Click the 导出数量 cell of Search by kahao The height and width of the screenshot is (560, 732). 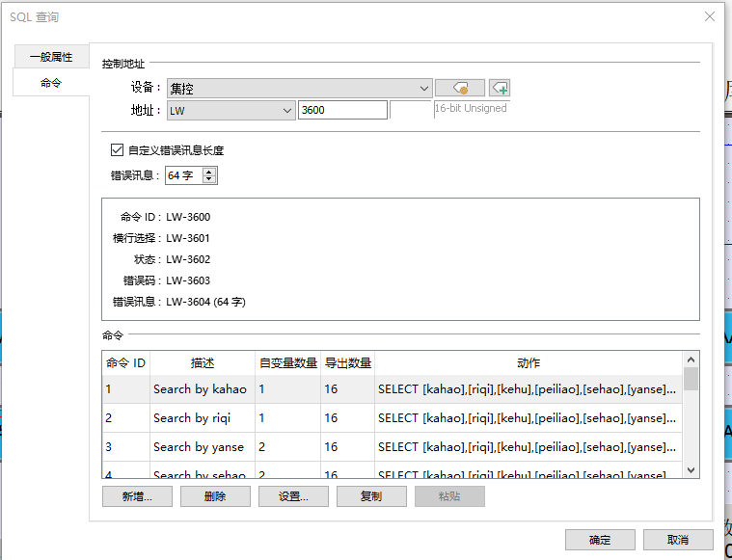pyautogui.click(x=348, y=389)
